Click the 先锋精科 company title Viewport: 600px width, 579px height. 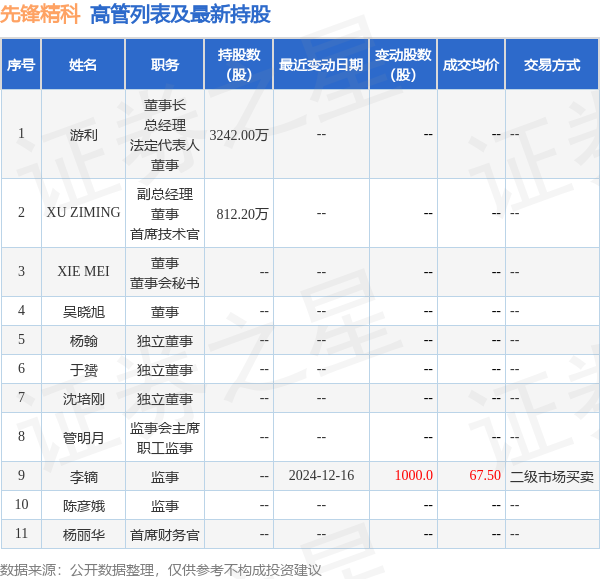tap(40, 14)
